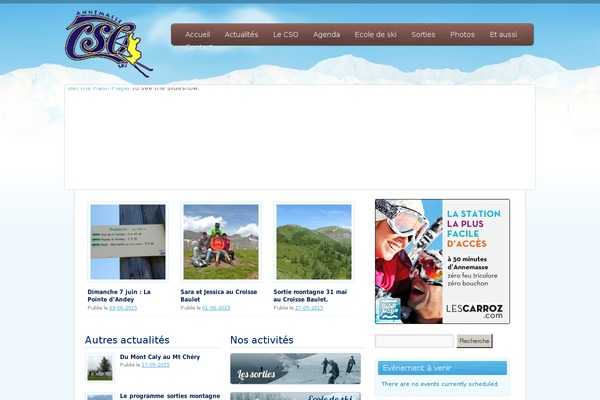The image size is (600, 400).
Task: Open the green mountain thumbnail for Sortie montagne
Action: 314,242
